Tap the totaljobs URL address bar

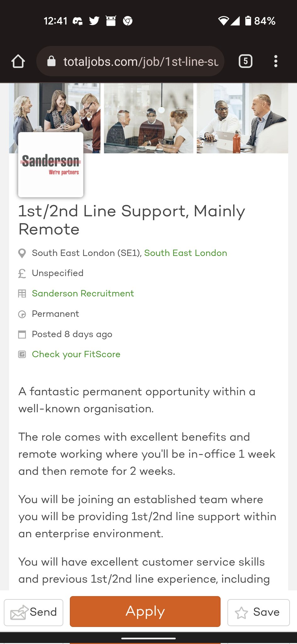click(140, 62)
